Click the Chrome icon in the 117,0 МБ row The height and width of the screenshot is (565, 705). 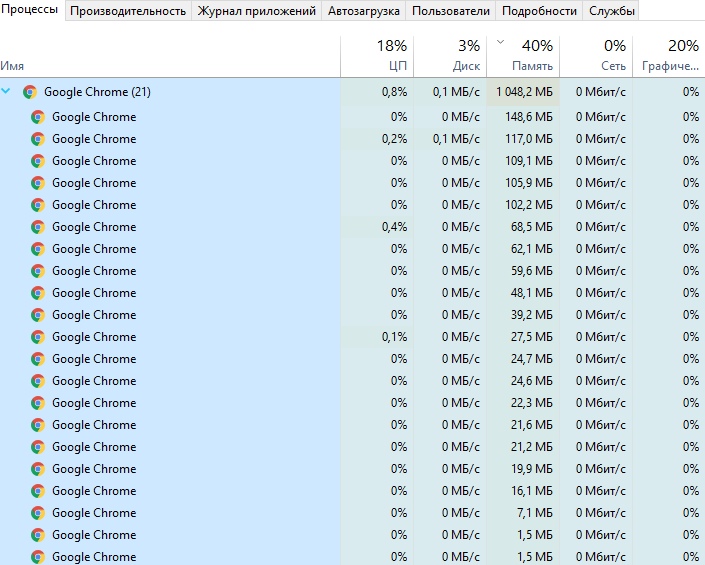[38, 139]
